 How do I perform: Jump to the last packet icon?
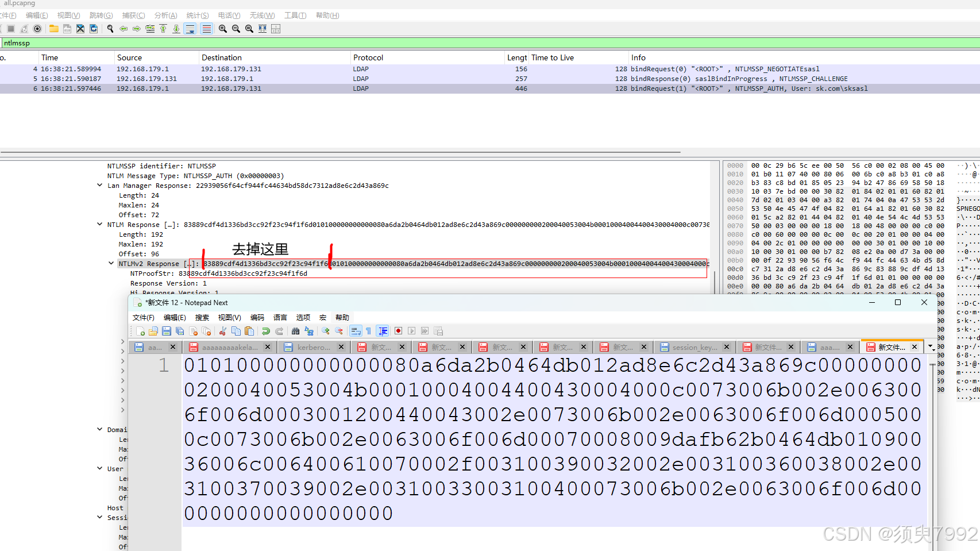point(176,29)
